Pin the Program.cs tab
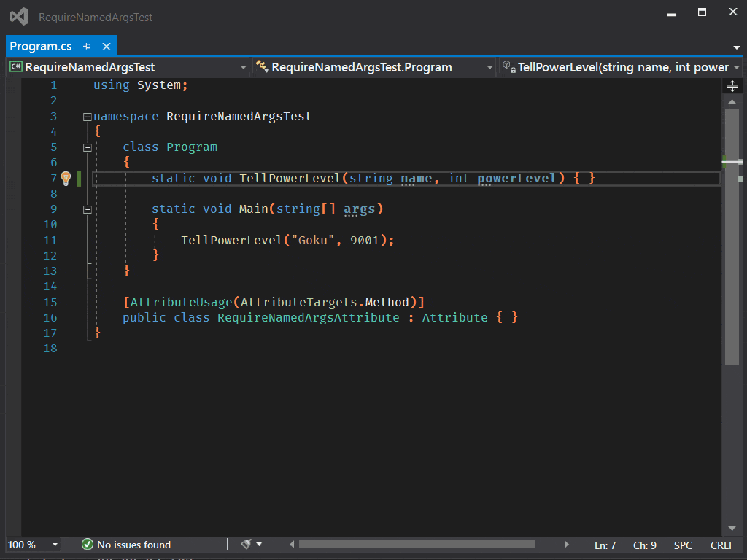The width and height of the screenshot is (747, 560). (x=88, y=47)
